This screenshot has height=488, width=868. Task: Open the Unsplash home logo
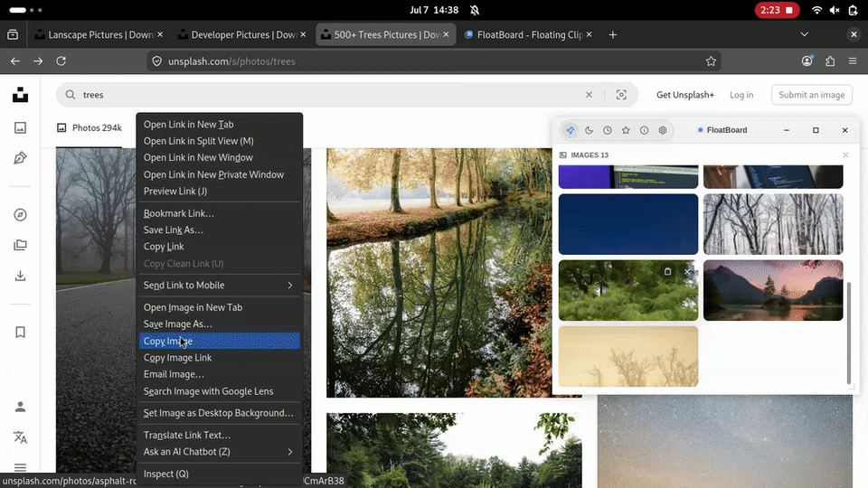pos(21,95)
